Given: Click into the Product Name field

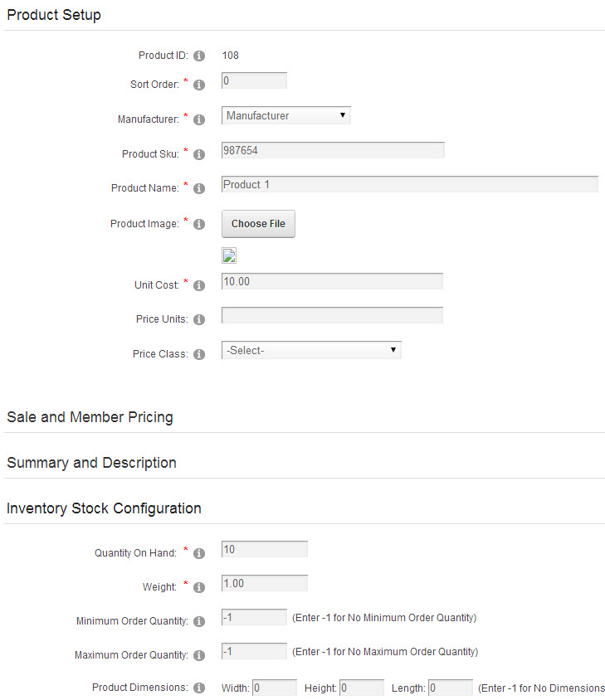Looking at the screenshot, I should tap(409, 184).
